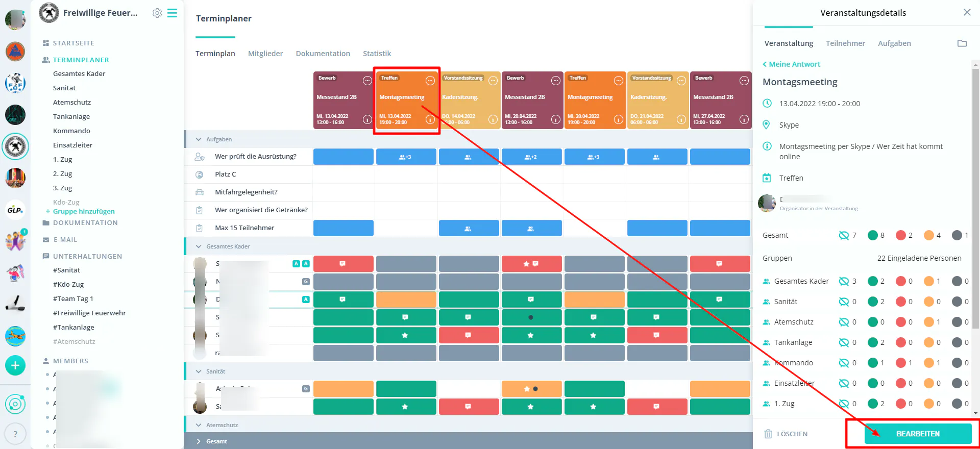Image resolution: width=980 pixels, height=449 pixels.
Task: Click the BEARBEITEN button
Action: point(918,434)
